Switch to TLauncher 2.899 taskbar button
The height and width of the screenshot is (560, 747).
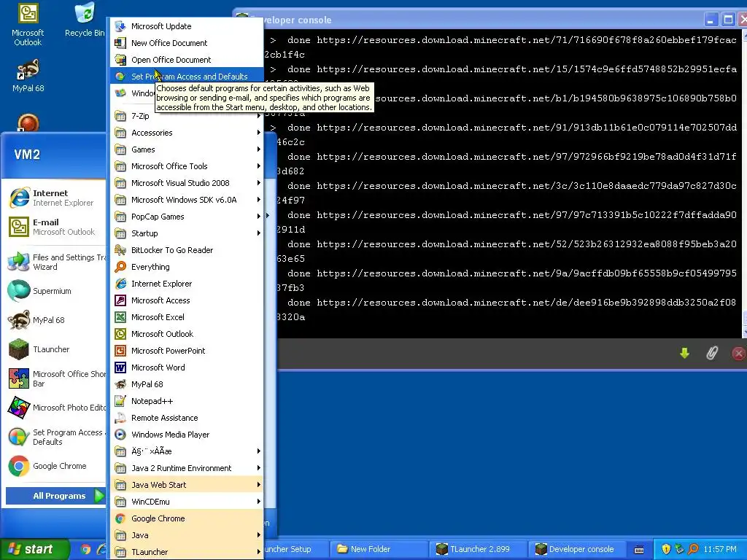(478, 549)
